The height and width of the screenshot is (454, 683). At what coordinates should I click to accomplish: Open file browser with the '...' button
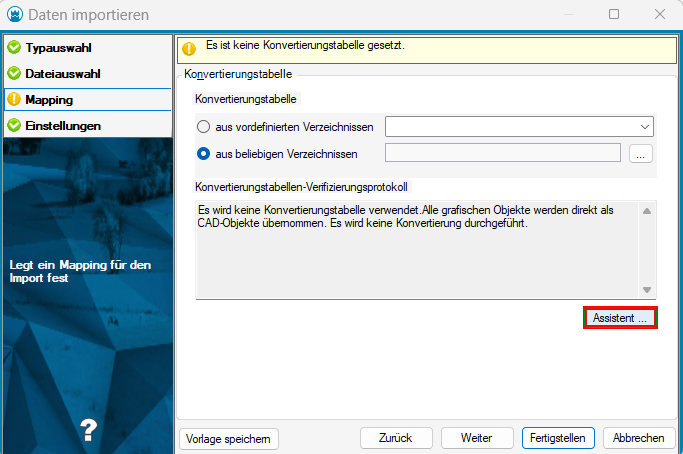641,153
